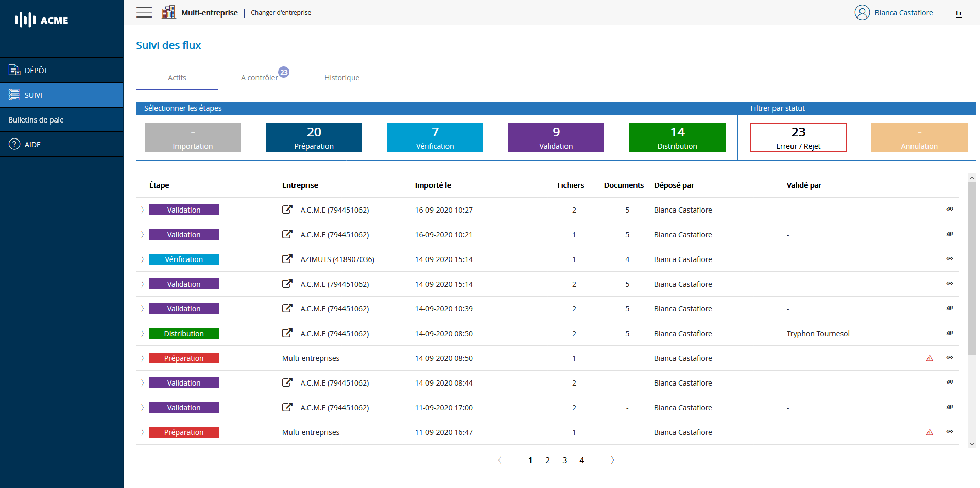Open the A contrôler tab
The width and height of the screenshot is (980, 488).
[260, 77]
